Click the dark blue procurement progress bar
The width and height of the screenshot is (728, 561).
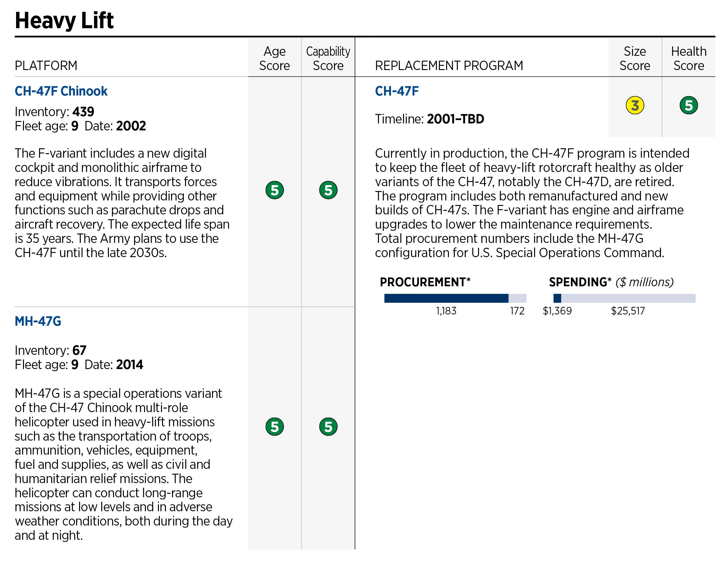click(446, 298)
